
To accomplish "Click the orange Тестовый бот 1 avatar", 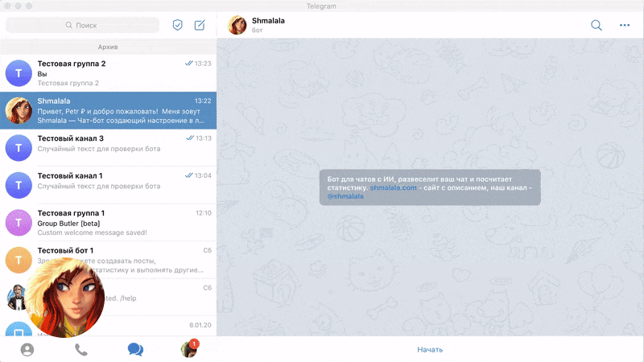I will [x=19, y=260].
